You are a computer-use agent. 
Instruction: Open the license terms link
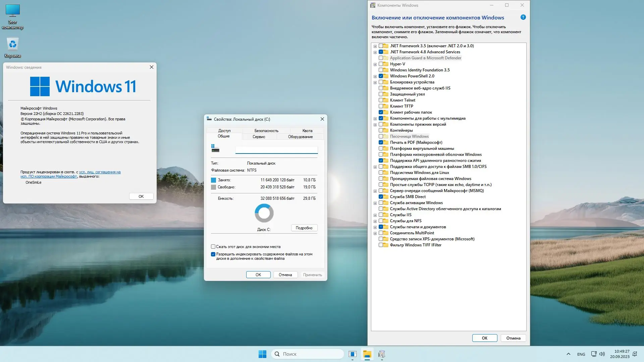click(100, 172)
